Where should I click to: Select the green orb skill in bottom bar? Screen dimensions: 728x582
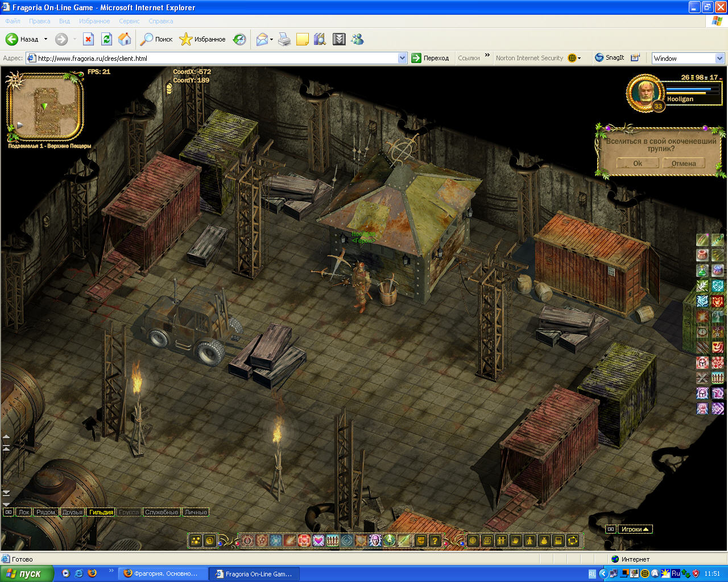coord(390,541)
